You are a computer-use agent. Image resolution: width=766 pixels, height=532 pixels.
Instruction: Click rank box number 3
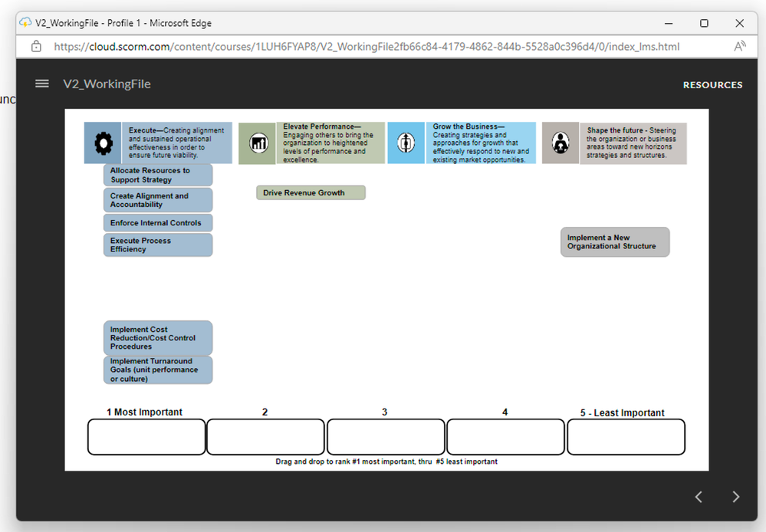point(386,437)
